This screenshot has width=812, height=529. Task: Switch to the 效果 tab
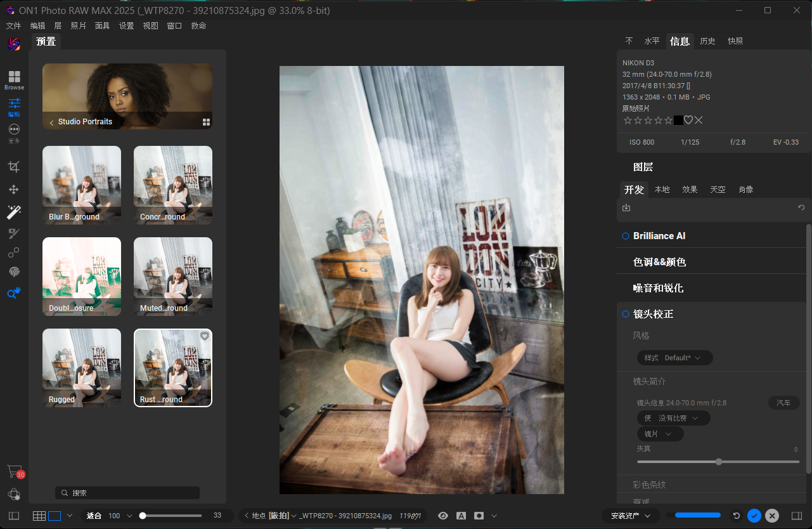point(690,190)
